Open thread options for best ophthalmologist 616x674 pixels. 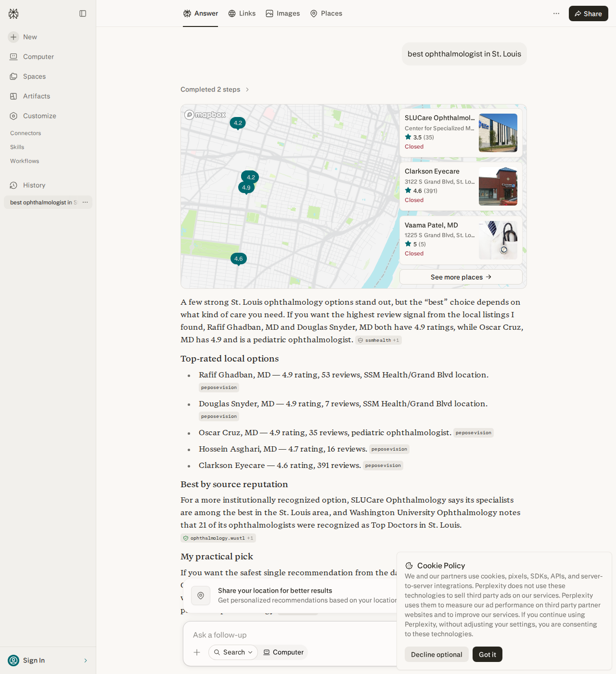(x=85, y=202)
